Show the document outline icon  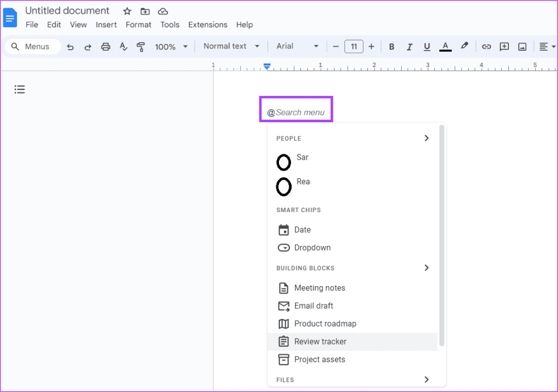(x=20, y=89)
